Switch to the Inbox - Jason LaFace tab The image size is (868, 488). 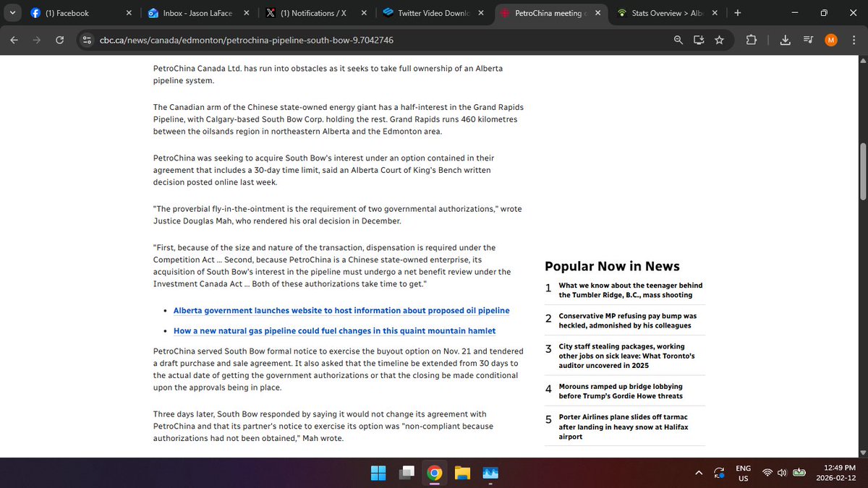click(200, 13)
